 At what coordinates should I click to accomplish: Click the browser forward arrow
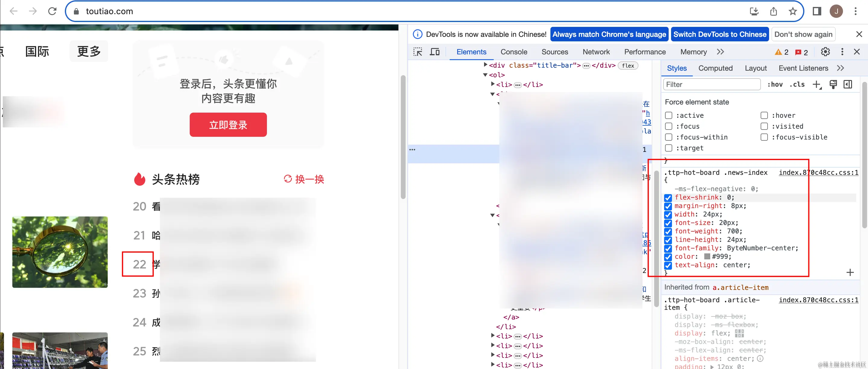tap(33, 11)
